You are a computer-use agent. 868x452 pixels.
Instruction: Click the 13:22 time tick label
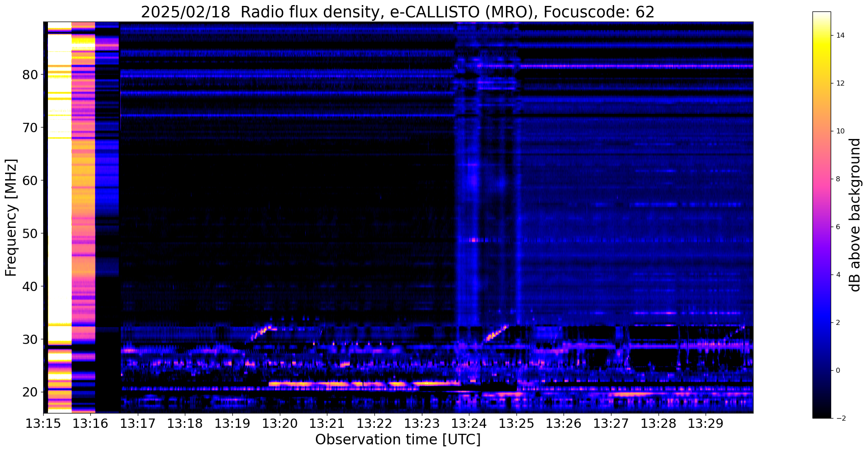(374, 424)
